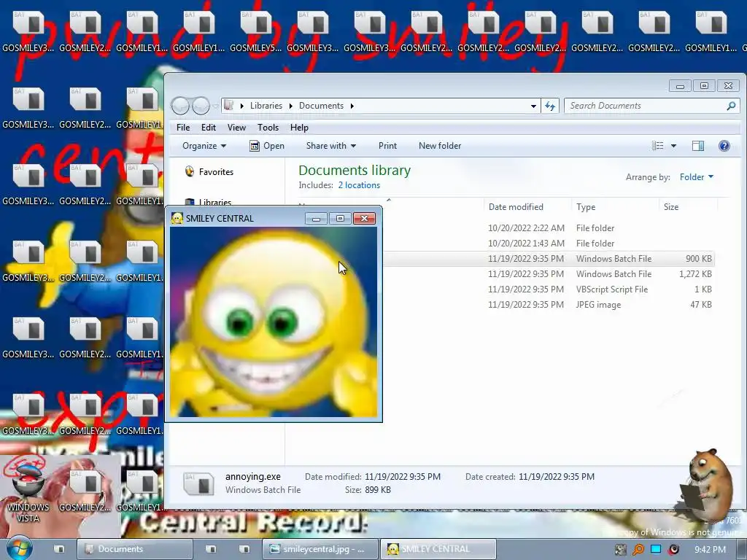Screen dimensions: 747x560
Task: Sort by the Date modified column header
Action: [516, 206]
